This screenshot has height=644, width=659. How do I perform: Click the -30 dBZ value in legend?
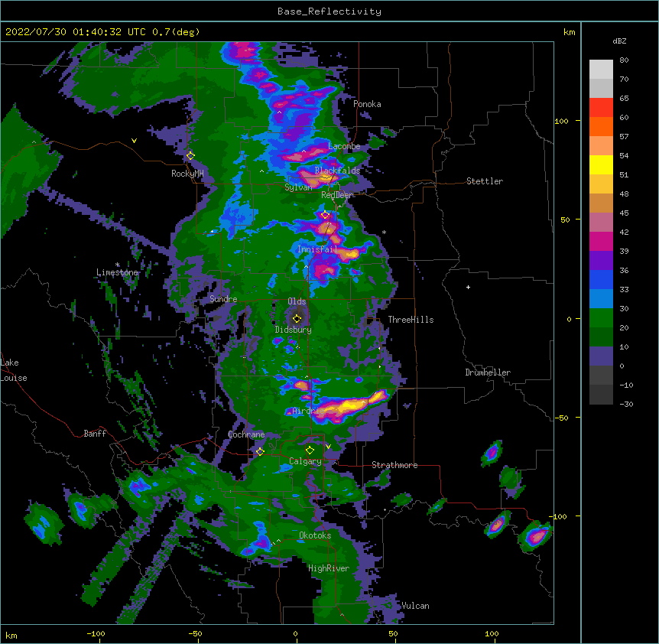(626, 404)
